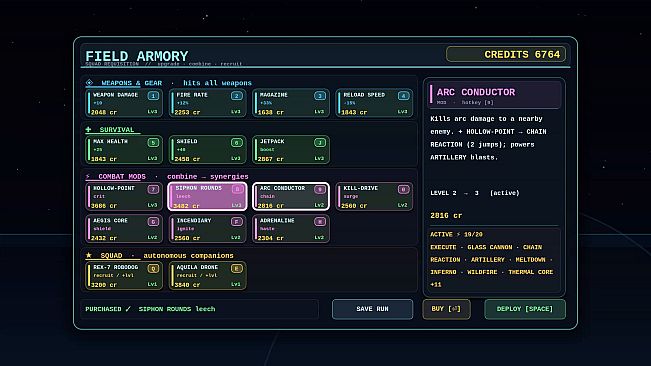This screenshot has width=651, height=366.
Task: Click the 'Purchased Siphon Rounds leech' status message
Action: tap(150, 309)
